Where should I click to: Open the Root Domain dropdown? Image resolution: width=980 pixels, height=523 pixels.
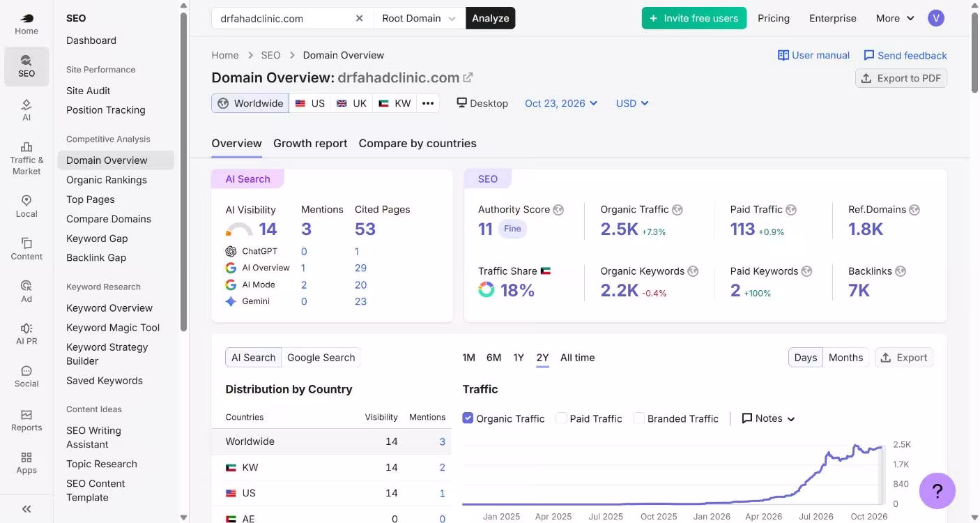420,18
